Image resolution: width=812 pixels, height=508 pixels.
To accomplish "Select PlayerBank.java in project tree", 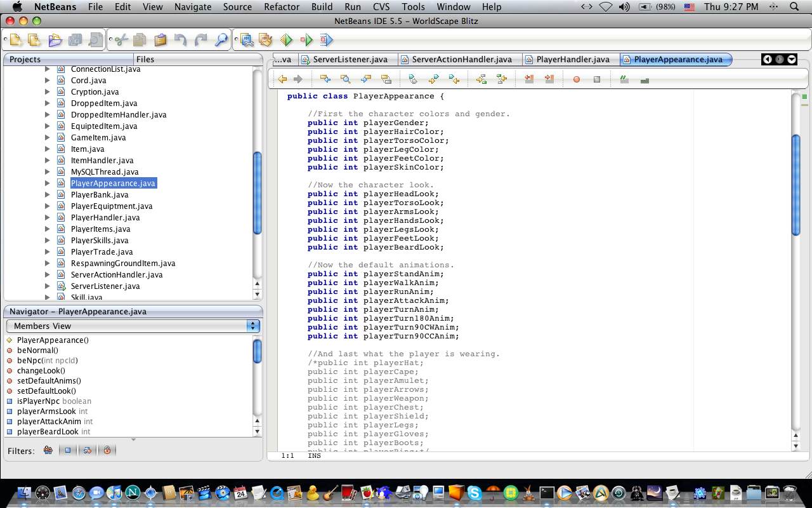I will 100,194.
